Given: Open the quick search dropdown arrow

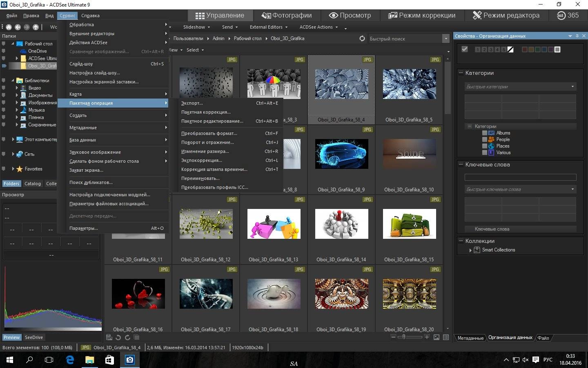Looking at the screenshot, I should coord(445,39).
